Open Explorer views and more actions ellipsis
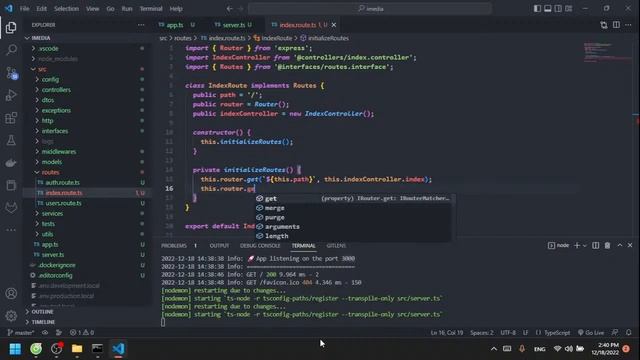Viewport: 640px width, 360px height. pos(141,25)
